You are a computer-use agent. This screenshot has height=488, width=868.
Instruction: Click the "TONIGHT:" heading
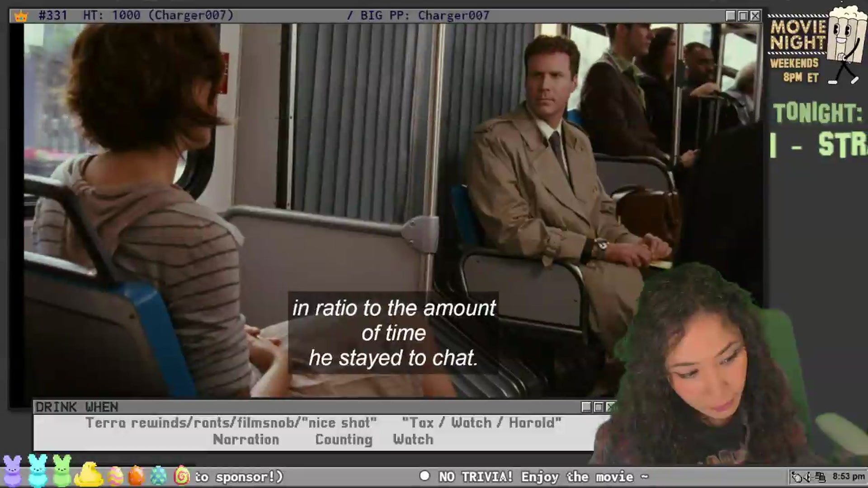tap(818, 113)
